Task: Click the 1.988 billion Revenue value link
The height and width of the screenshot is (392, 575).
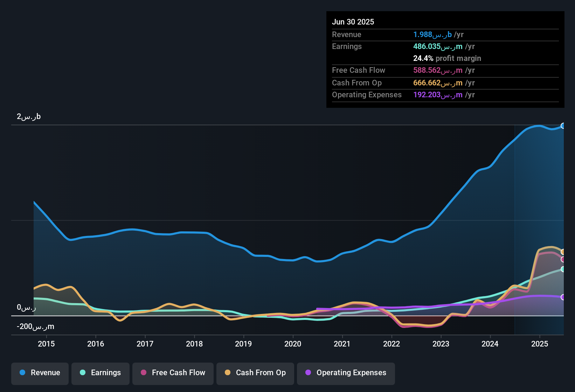Action: 431,35
